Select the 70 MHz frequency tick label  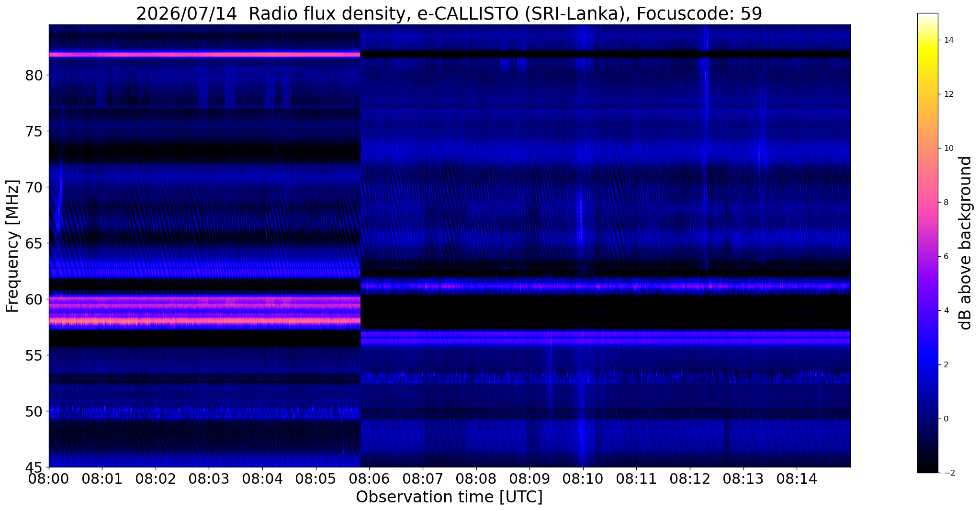34,187
